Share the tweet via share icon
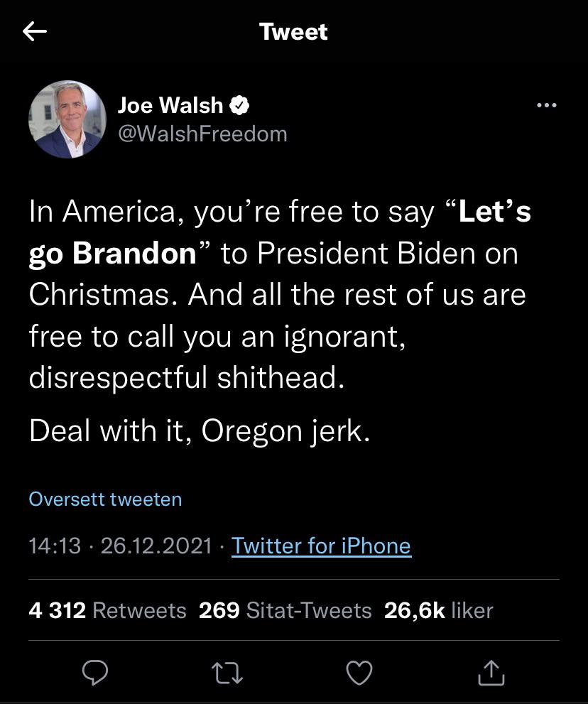 [x=491, y=673]
